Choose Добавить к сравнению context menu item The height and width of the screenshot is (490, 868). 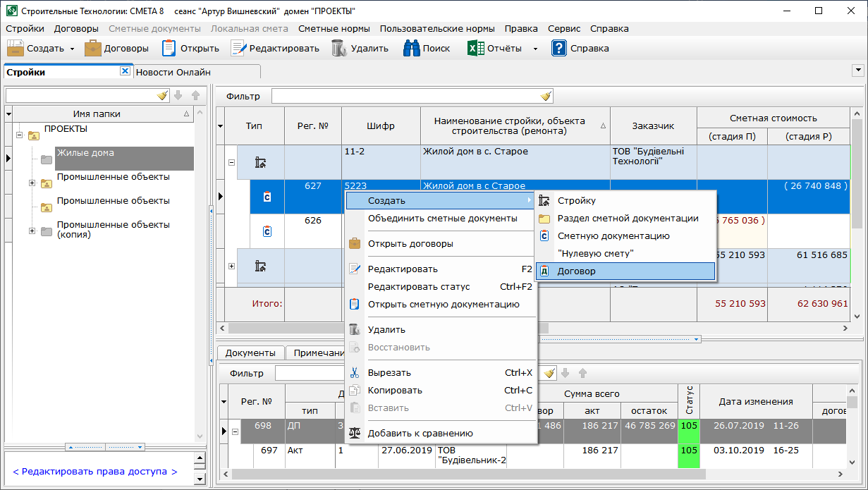point(420,434)
